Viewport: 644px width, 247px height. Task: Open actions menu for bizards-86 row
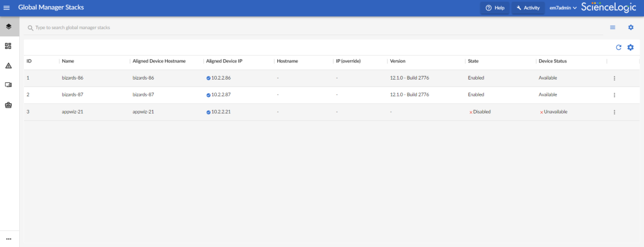tap(614, 78)
